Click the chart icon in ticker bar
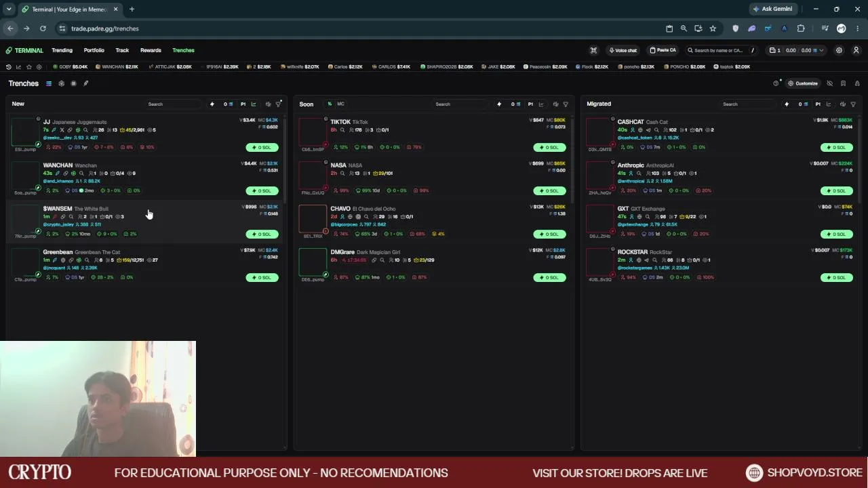The image size is (868, 488). tap(18, 67)
